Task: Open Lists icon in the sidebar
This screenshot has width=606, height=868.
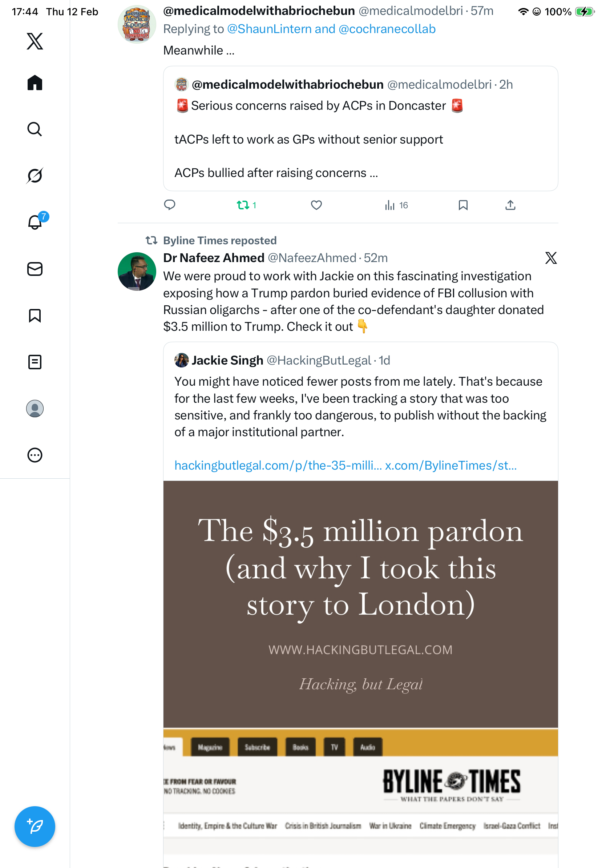Action: (35, 362)
